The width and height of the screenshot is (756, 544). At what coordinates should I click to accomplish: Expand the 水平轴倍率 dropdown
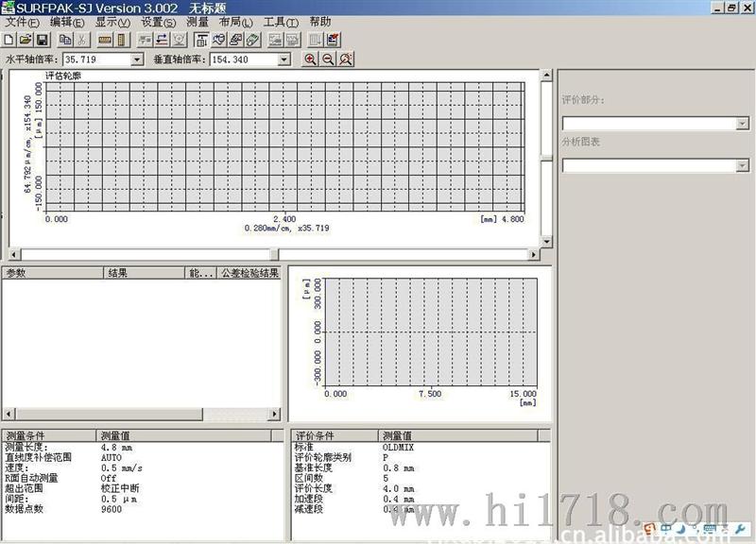click(137, 59)
